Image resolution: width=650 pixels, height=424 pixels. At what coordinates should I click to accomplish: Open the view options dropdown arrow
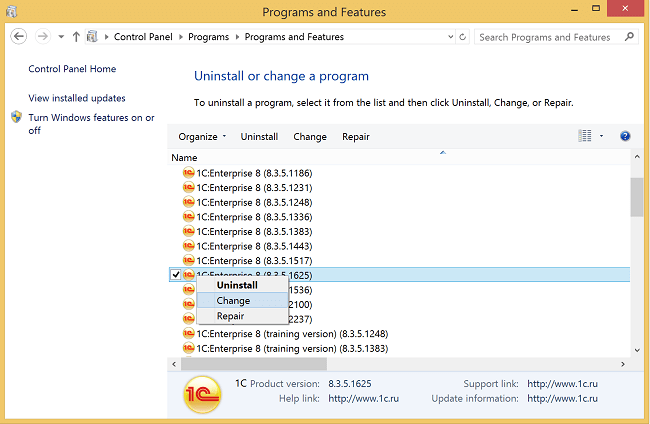pos(601,136)
